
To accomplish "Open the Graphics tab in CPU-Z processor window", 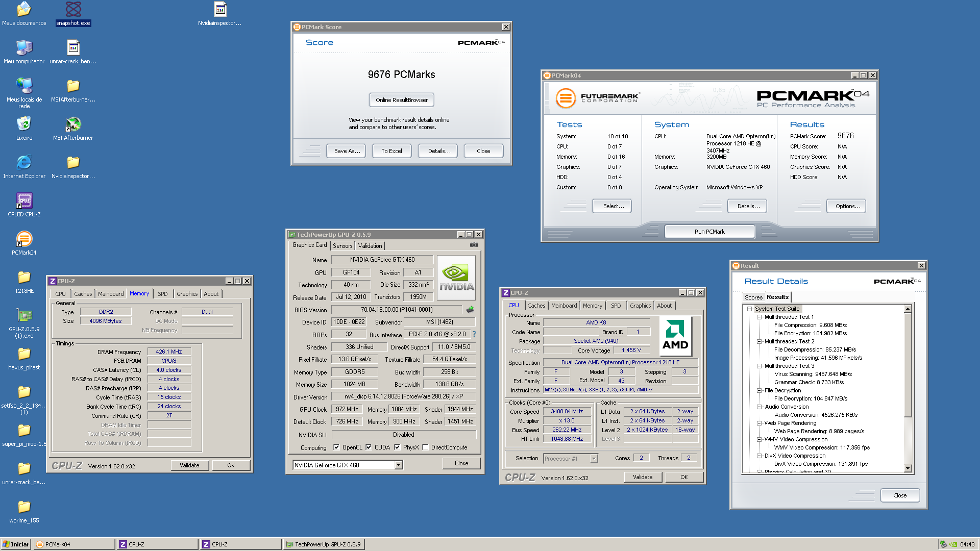I will click(640, 306).
